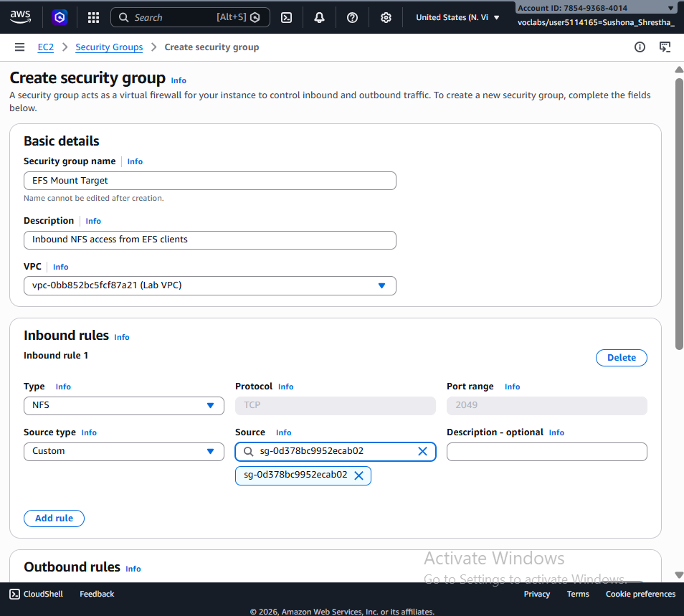Viewport: 684px width, 616px height.
Task: Open Info next to the VPC label
Action: pos(61,267)
